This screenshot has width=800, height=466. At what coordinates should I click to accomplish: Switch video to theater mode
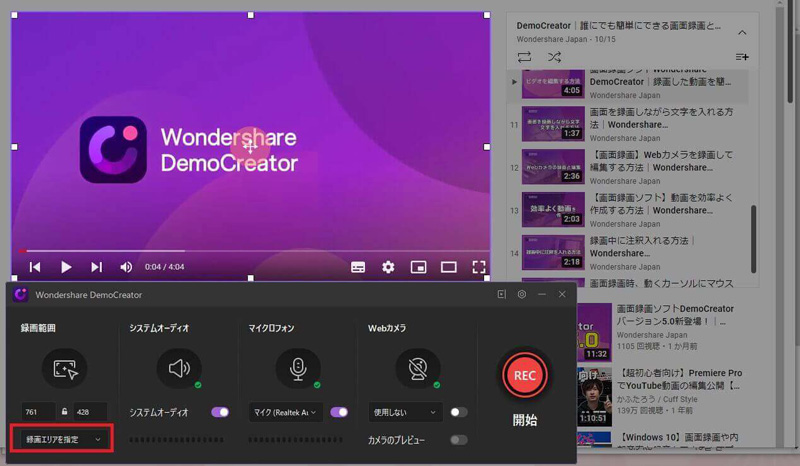coord(449,267)
